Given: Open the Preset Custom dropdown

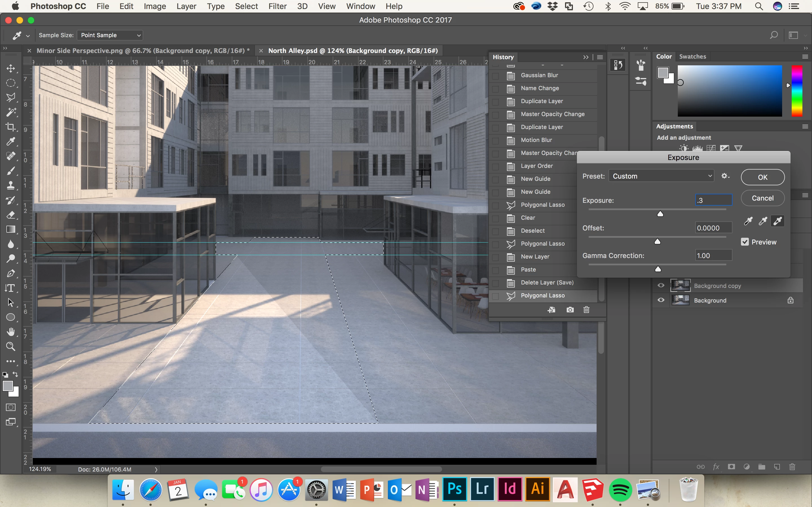Looking at the screenshot, I should pyautogui.click(x=661, y=176).
